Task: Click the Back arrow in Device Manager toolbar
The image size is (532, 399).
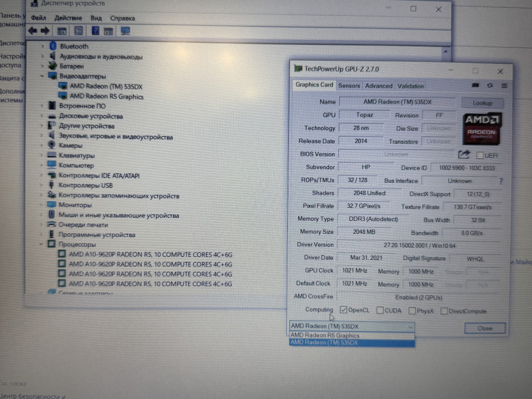Action: point(33,31)
